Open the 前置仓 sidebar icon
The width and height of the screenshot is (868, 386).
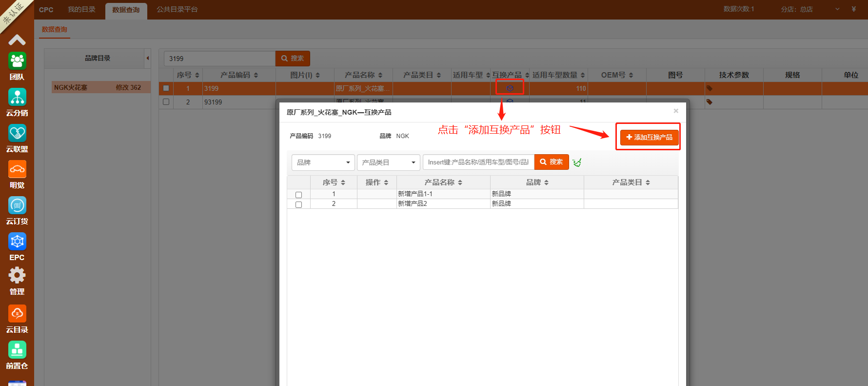click(x=17, y=350)
